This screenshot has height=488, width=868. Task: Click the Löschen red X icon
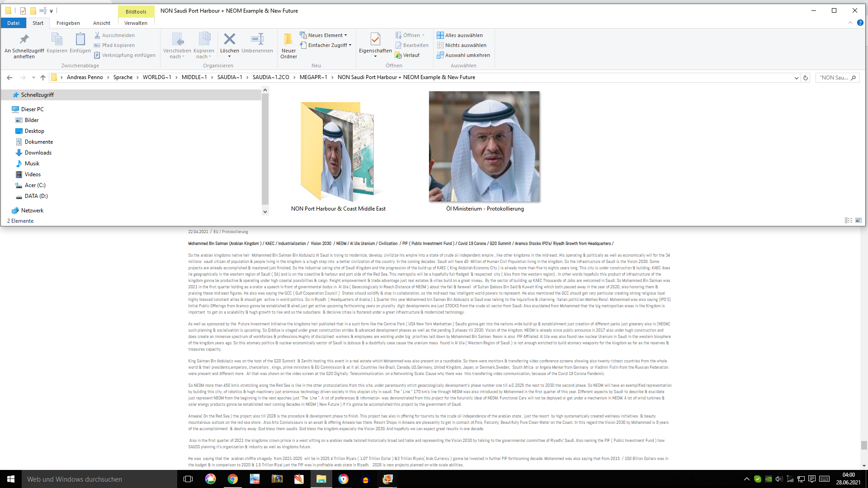(x=229, y=39)
